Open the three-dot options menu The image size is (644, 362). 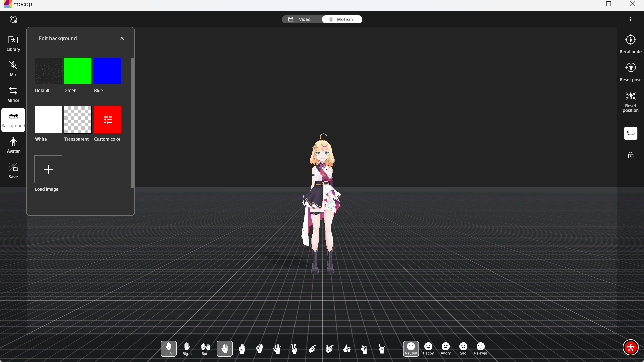coord(630,19)
